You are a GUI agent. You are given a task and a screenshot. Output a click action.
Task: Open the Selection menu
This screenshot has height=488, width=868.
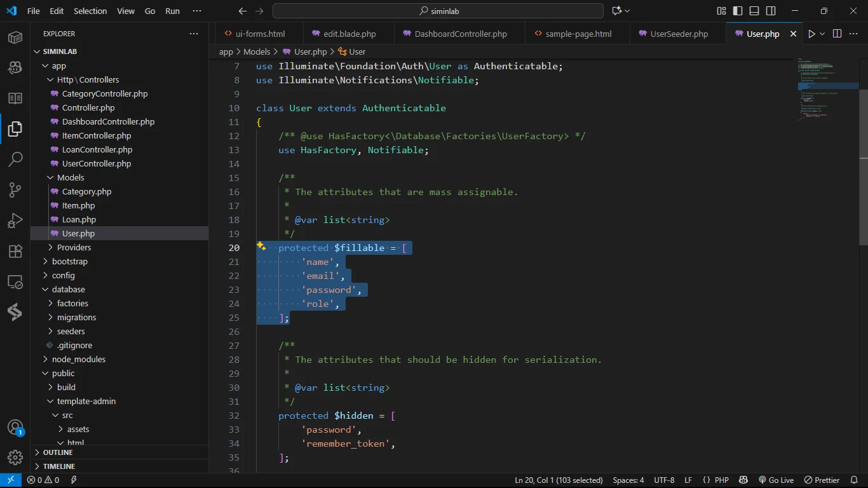coord(90,11)
